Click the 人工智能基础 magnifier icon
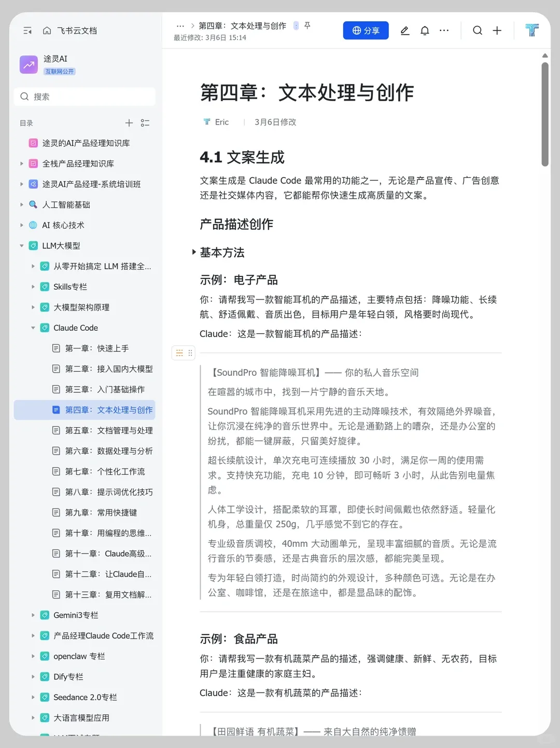The height and width of the screenshot is (748, 560). point(33,205)
